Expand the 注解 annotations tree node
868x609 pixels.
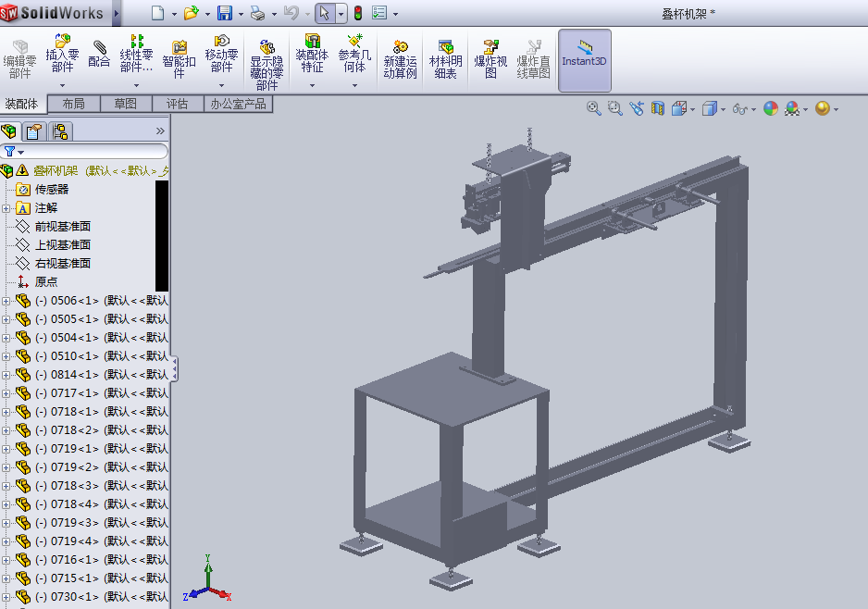click(6, 208)
